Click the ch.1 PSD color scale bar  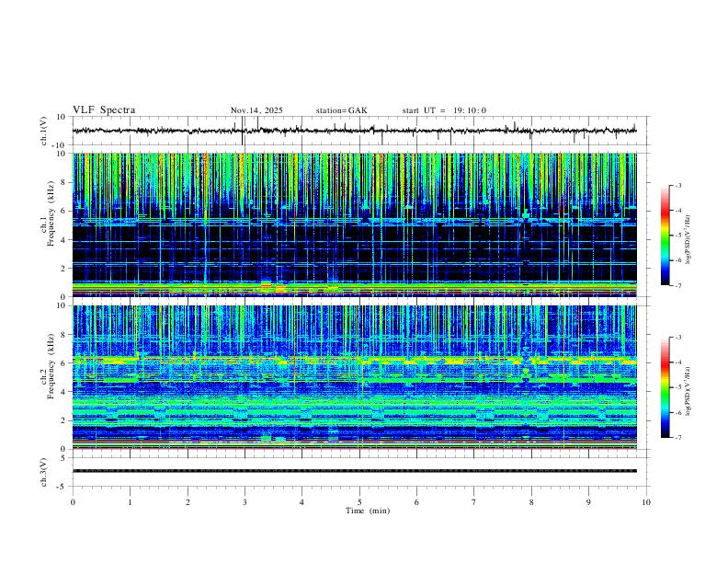[665, 236]
